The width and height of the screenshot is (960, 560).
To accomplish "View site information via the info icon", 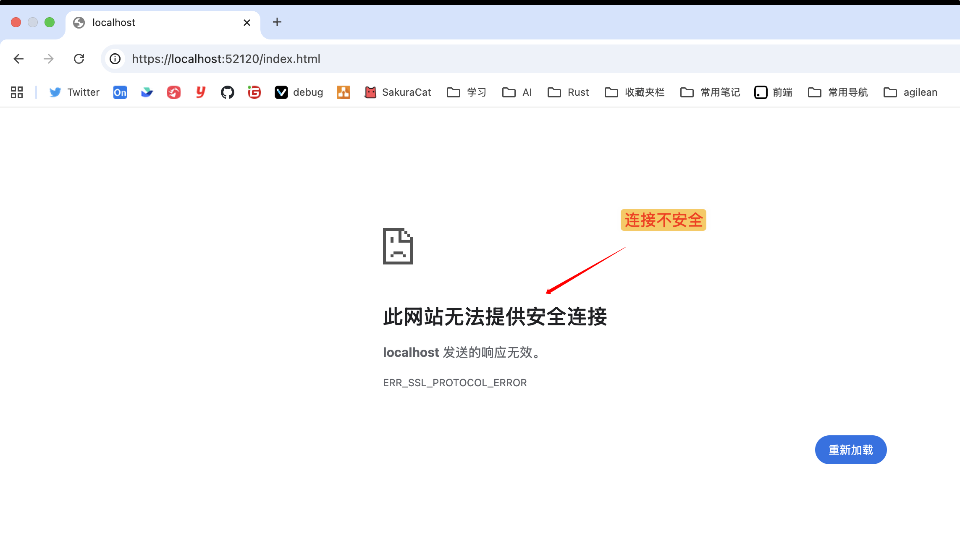I will [x=115, y=59].
